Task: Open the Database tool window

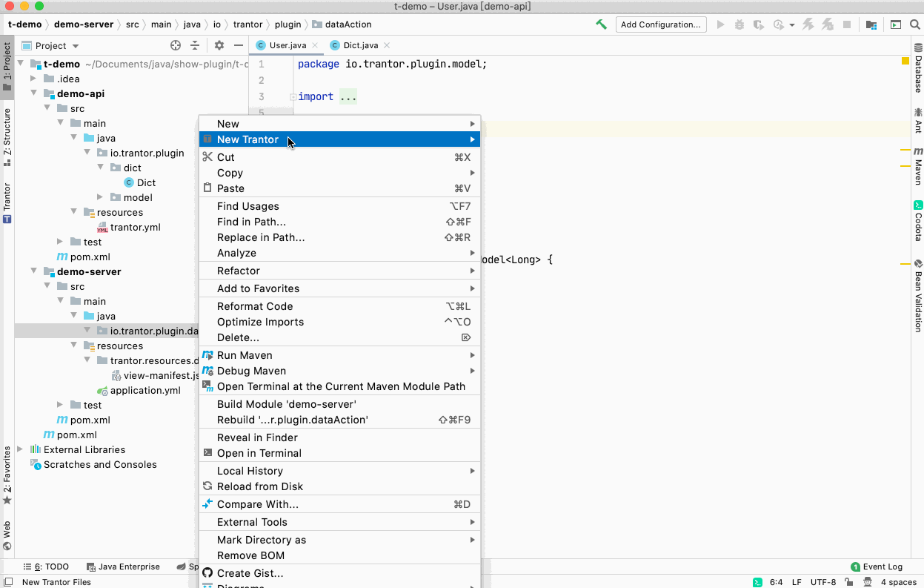Action: click(x=918, y=68)
